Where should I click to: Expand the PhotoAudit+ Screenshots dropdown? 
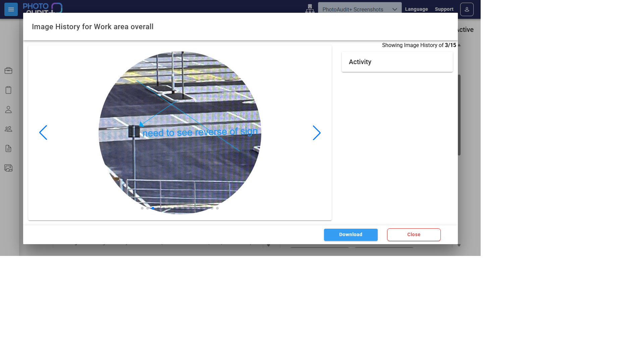[x=360, y=9]
